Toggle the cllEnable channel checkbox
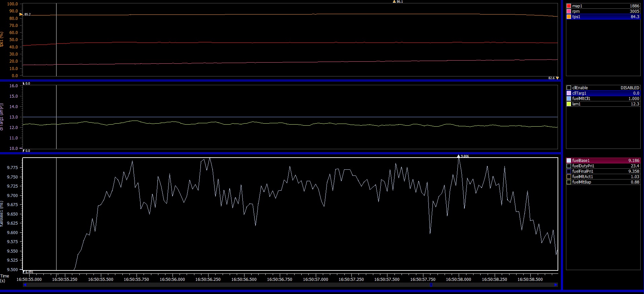644x294 pixels. pyautogui.click(x=569, y=88)
